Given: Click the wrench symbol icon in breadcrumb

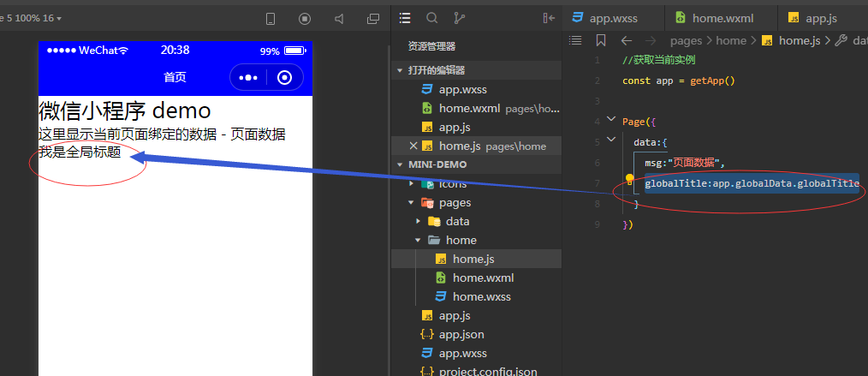Looking at the screenshot, I should pos(841,40).
